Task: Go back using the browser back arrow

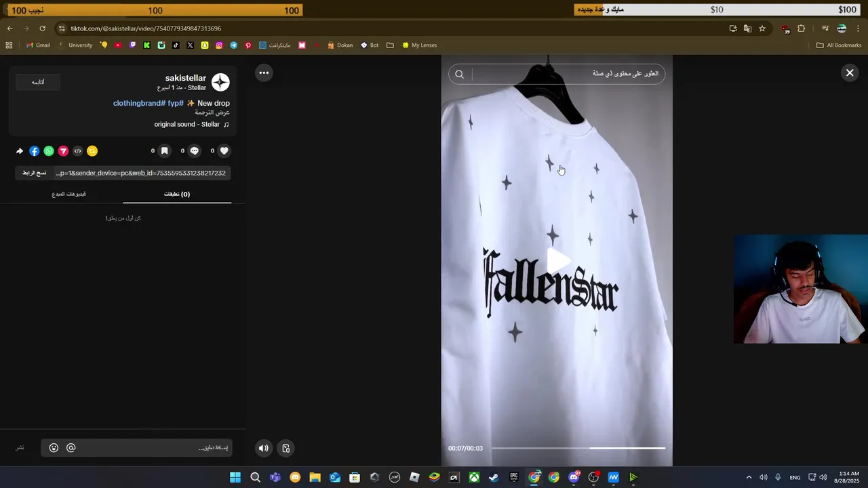Action: pos(9,28)
